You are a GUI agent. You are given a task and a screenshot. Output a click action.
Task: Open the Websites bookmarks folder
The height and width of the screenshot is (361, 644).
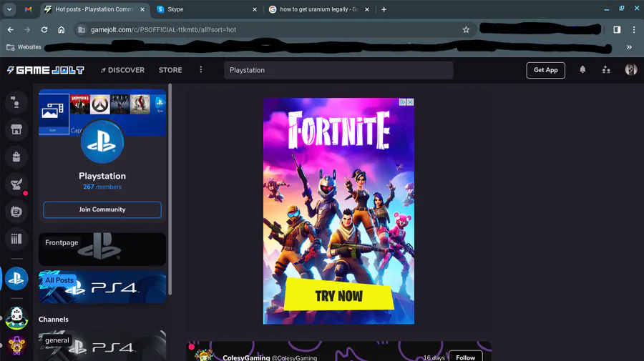tap(24, 47)
